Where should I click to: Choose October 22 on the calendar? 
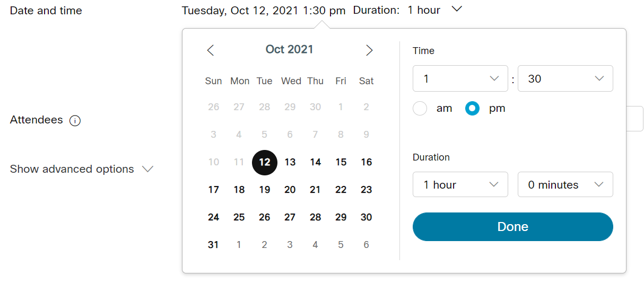pyautogui.click(x=341, y=190)
